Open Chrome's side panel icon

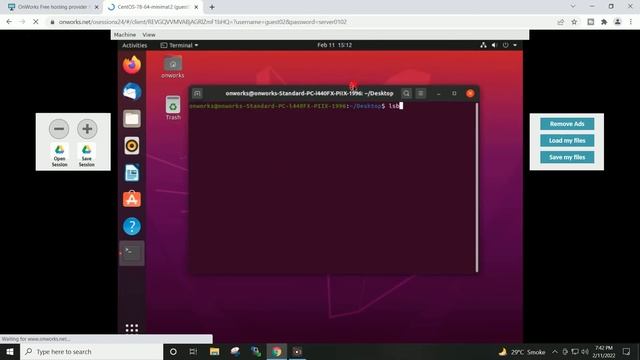click(x=591, y=22)
